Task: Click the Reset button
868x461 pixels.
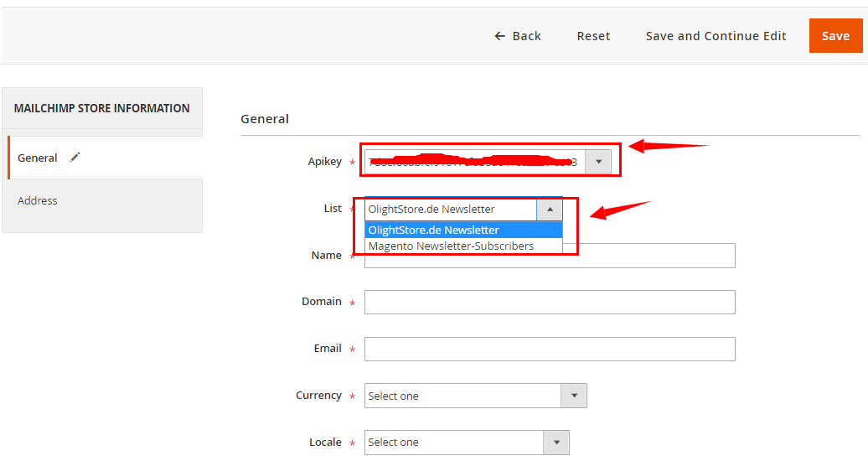Action: click(593, 36)
